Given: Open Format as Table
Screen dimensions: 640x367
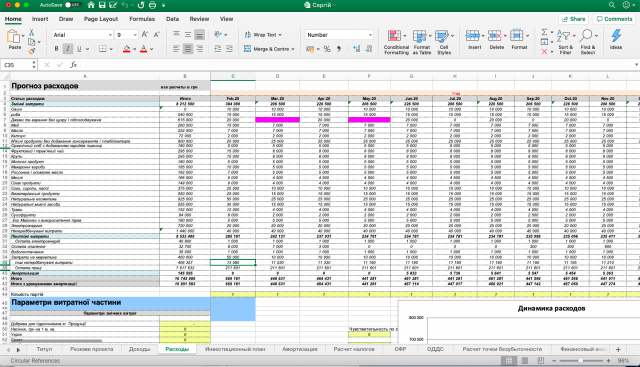Looking at the screenshot, I should [x=422, y=42].
